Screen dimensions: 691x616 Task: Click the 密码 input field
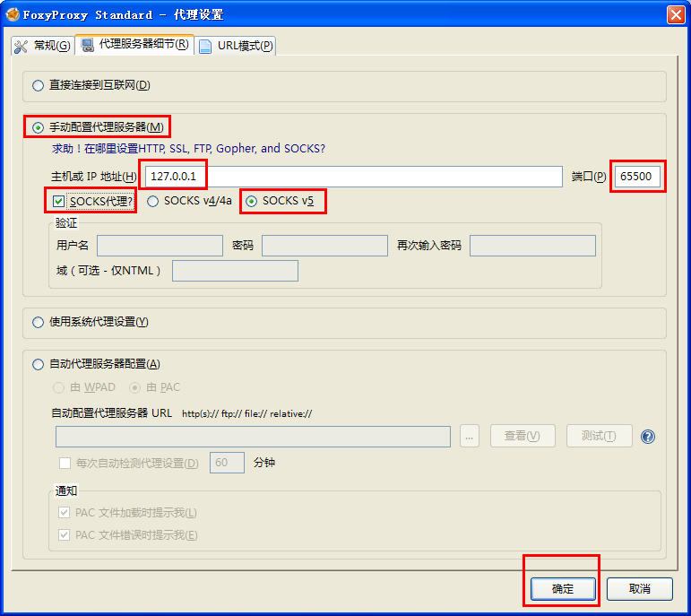pyautogui.click(x=324, y=246)
